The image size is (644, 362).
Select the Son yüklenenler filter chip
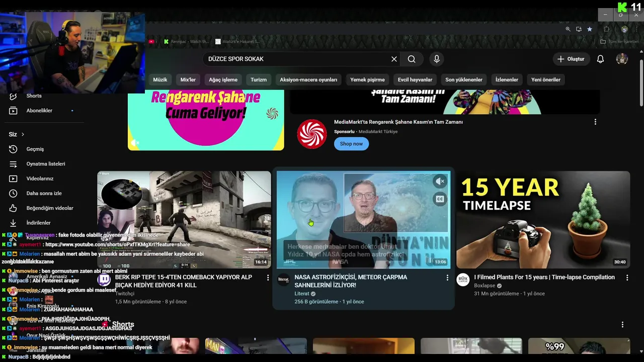click(464, 79)
